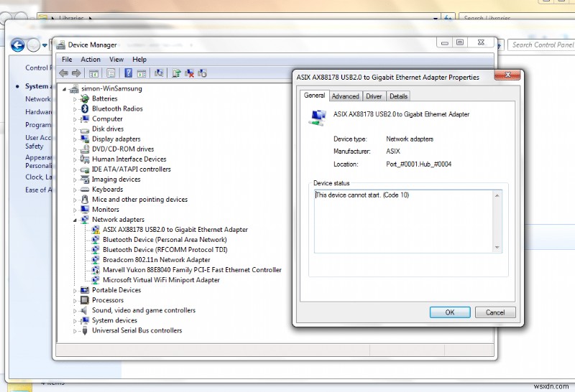Click the Uninstall device toolbar icon
The width and height of the screenshot is (575, 392).
tap(189, 73)
